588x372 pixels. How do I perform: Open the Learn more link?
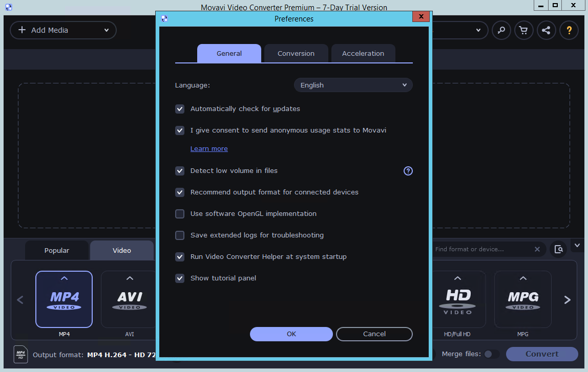point(209,149)
